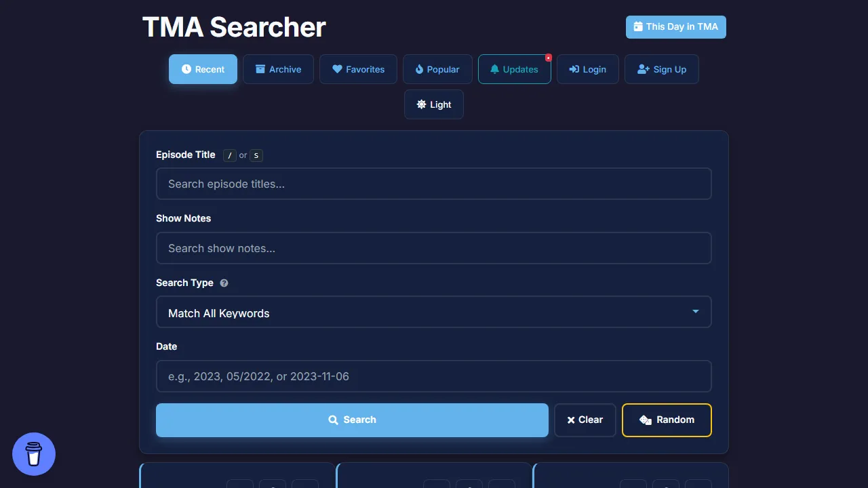868x488 pixels.
Task: Click the bell icon on Updates
Action: point(495,69)
